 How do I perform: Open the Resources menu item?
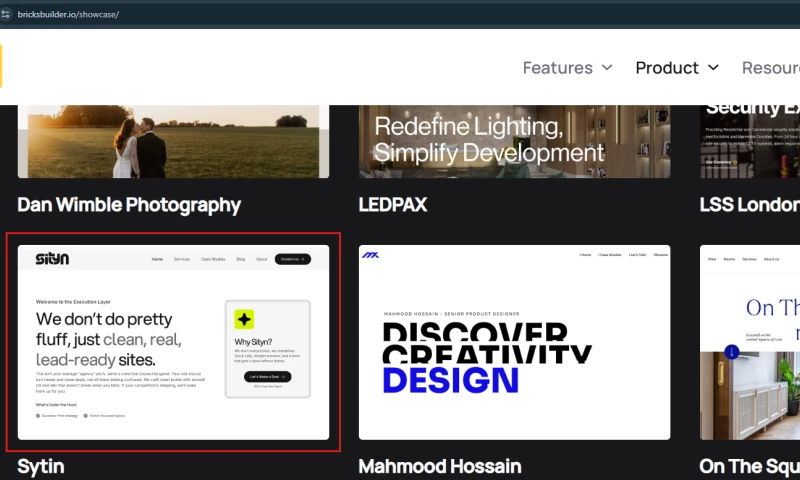(771, 68)
